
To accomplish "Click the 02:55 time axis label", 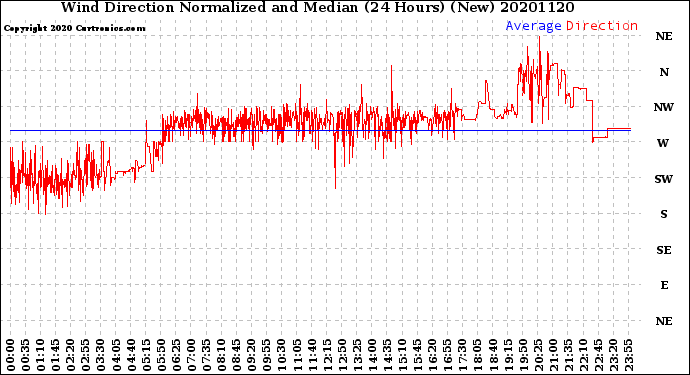I will pyautogui.click(x=86, y=355).
